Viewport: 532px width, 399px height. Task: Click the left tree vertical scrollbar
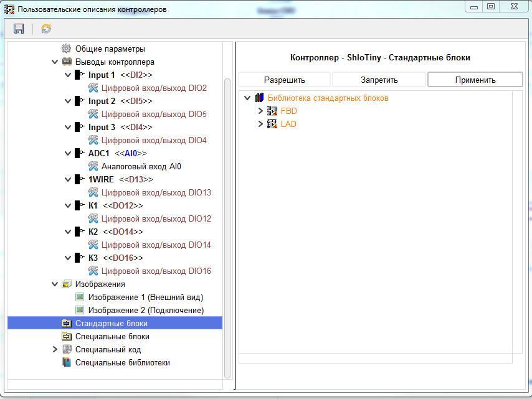click(x=227, y=228)
